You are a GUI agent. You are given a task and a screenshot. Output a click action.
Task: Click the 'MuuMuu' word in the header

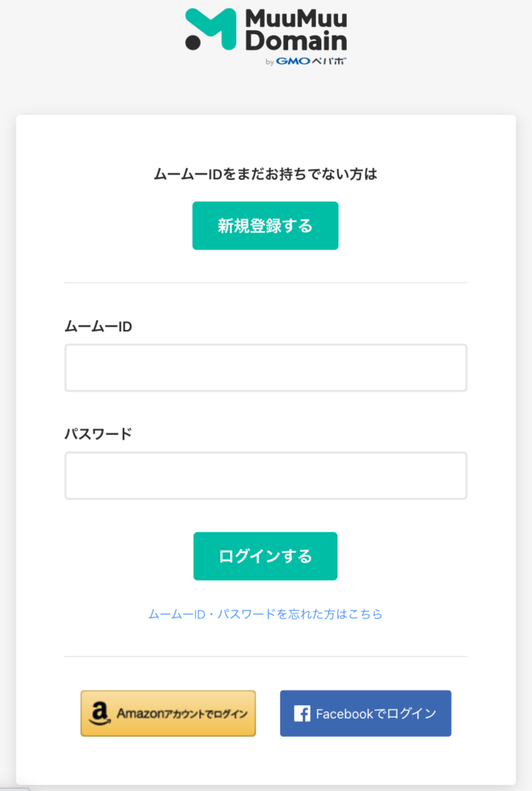[x=296, y=19]
